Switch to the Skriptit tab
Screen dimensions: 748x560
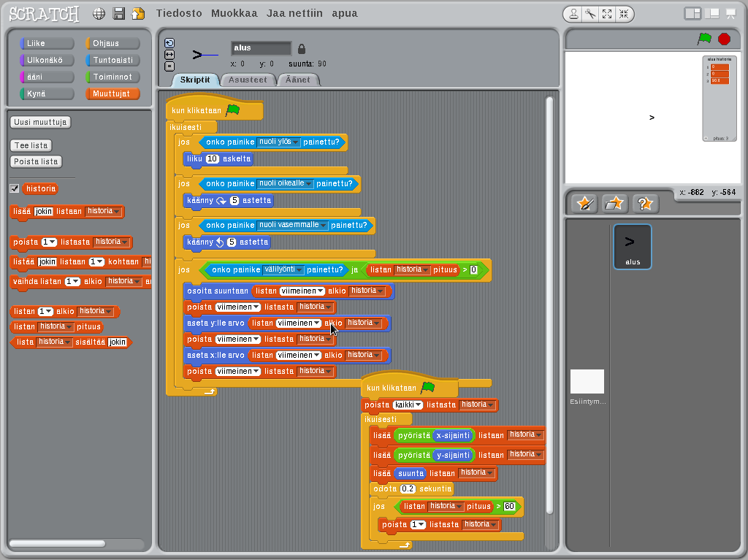194,80
